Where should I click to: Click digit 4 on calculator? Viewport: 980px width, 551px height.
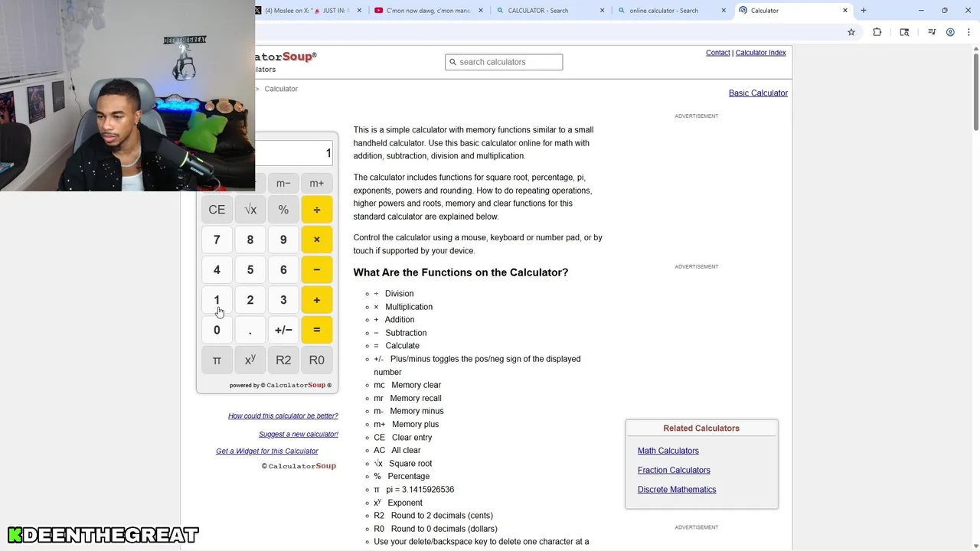pyautogui.click(x=217, y=269)
